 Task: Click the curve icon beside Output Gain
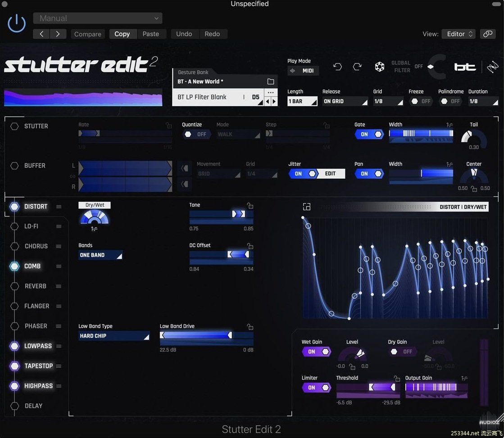pos(464,378)
